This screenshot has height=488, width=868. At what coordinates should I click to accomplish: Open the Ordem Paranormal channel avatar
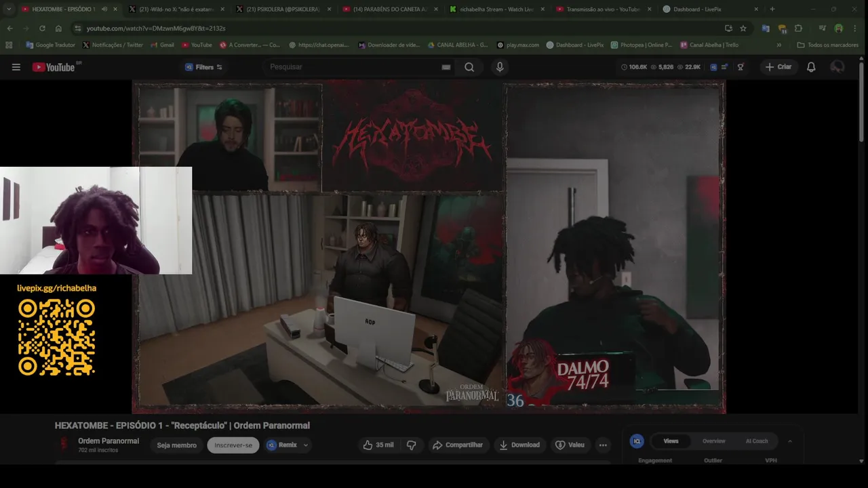coord(64,445)
